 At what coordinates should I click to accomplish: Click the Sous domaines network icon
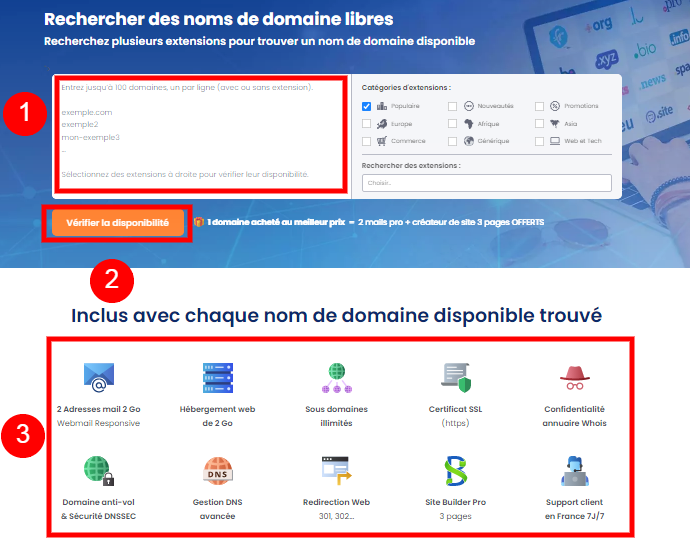(337, 377)
